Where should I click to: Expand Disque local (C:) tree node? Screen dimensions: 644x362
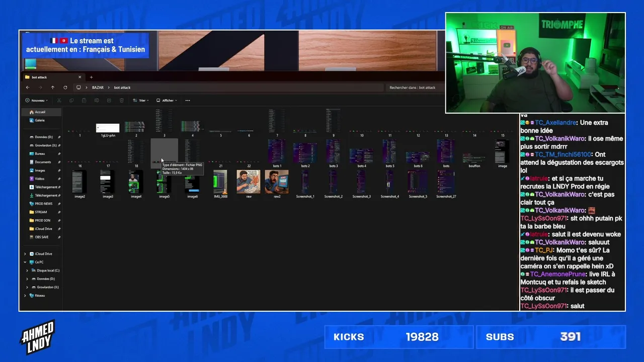[27, 270]
